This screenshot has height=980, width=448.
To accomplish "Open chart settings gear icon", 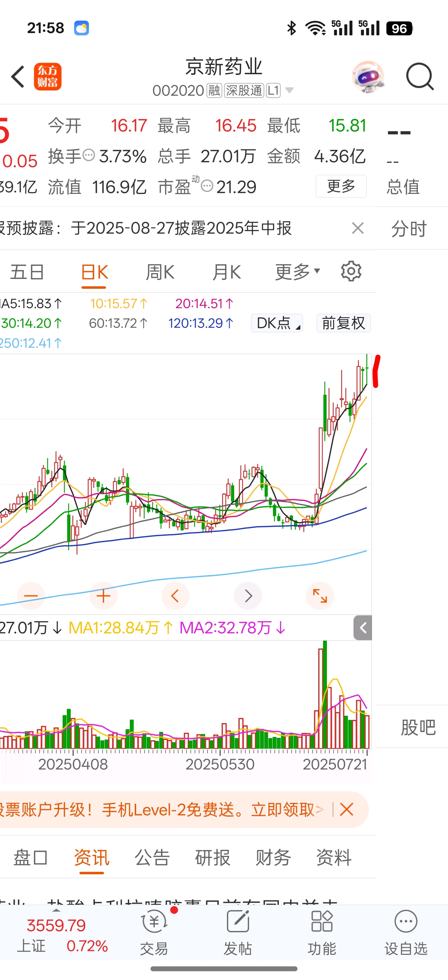I will coord(351,271).
